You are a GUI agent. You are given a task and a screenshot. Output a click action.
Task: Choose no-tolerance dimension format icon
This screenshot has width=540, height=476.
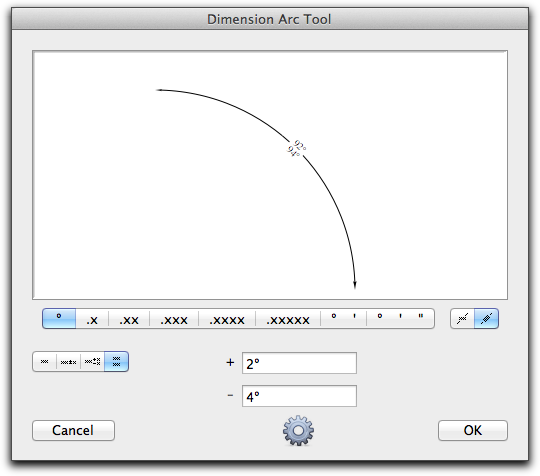coord(44,362)
